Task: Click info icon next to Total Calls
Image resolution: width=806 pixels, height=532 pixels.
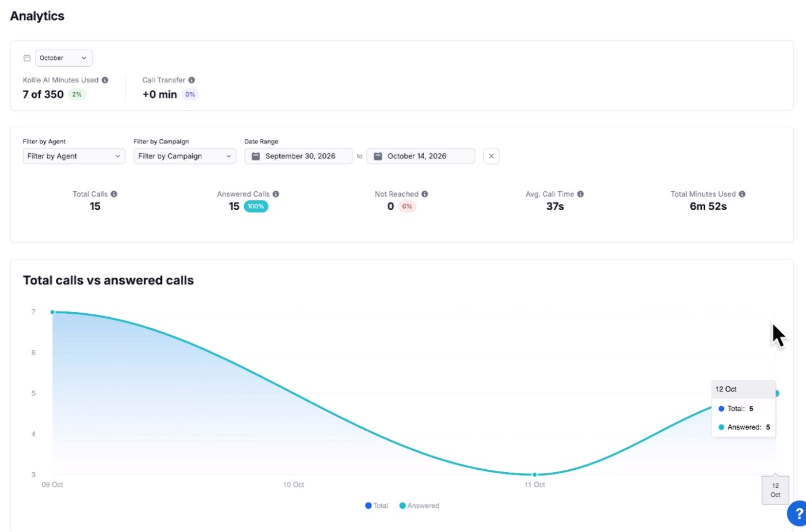Action: tap(114, 194)
